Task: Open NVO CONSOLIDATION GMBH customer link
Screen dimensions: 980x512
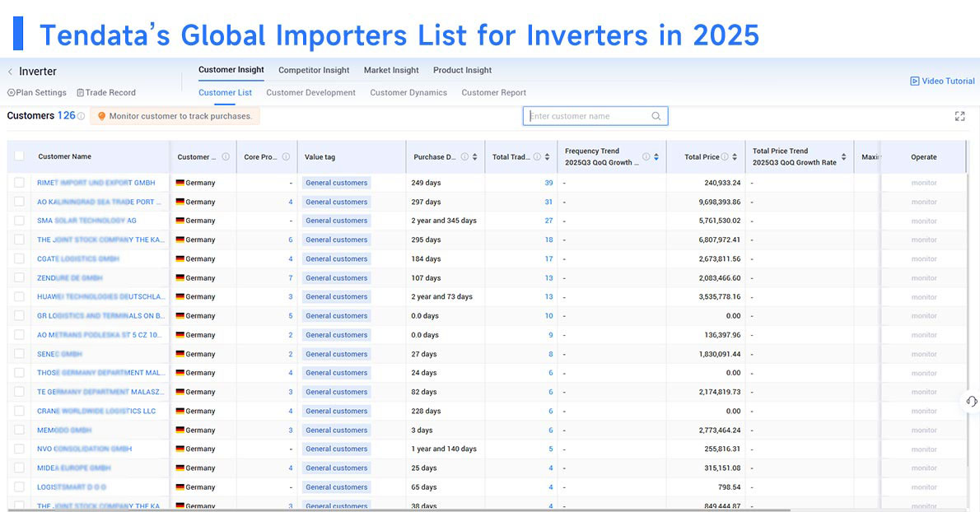Action: pyautogui.click(x=84, y=449)
